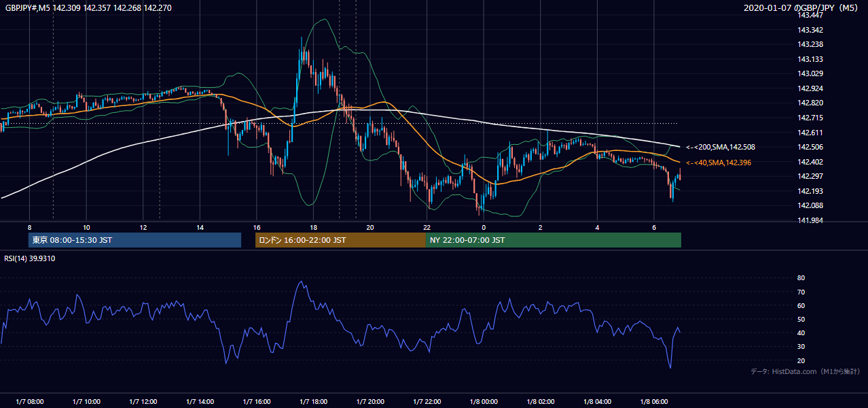The height and width of the screenshot is (408, 868).
Task: Click the RSI scale value 70
Action: (801, 292)
